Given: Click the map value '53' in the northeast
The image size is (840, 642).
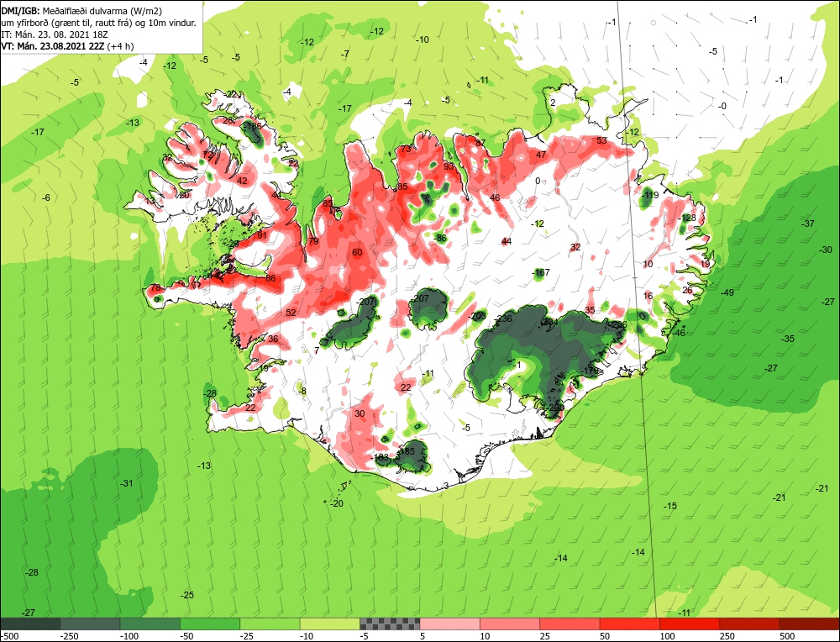Looking at the screenshot, I should click(x=601, y=141).
